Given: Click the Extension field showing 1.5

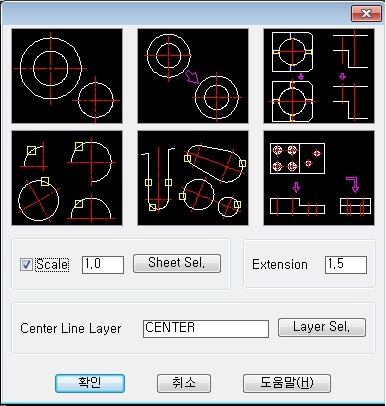Looking at the screenshot, I should [x=346, y=265].
